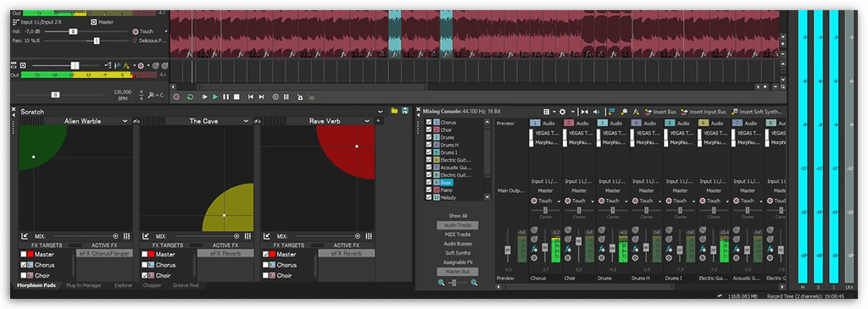The height and width of the screenshot is (309, 868).
Task: Open layout view dropdown arrow in console
Action: [x=554, y=112]
